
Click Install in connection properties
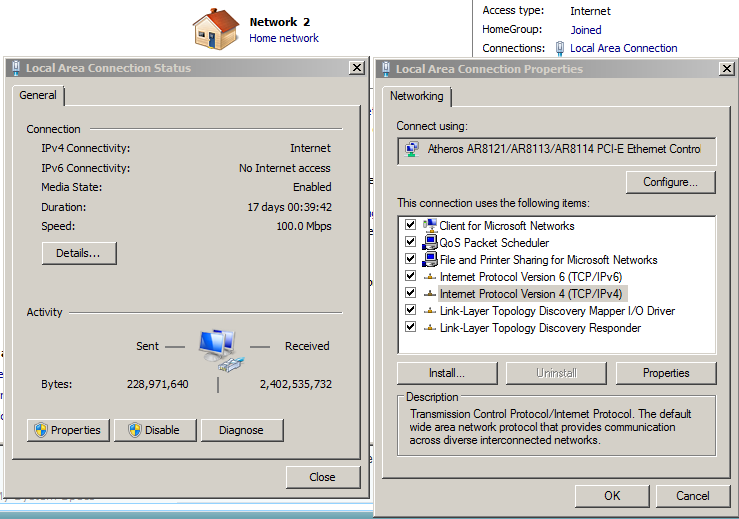click(x=447, y=373)
